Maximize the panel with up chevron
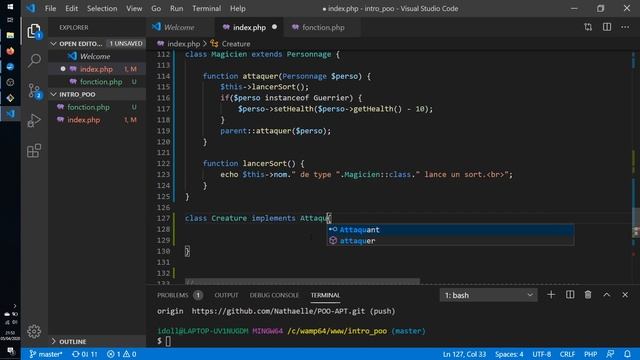The width and height of the screenshot is (640, 360). (x=607, y=295)
